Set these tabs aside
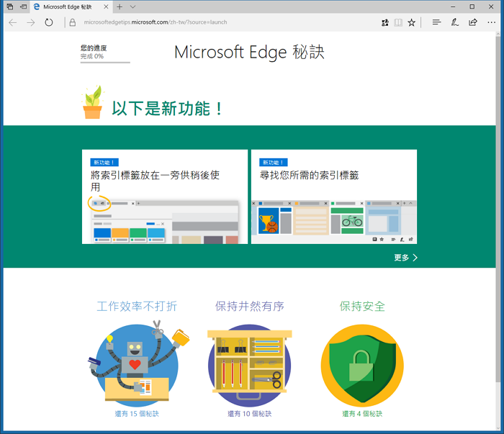Image resolution: width=504 pixels, height=434 pixels. pos(24,6)
